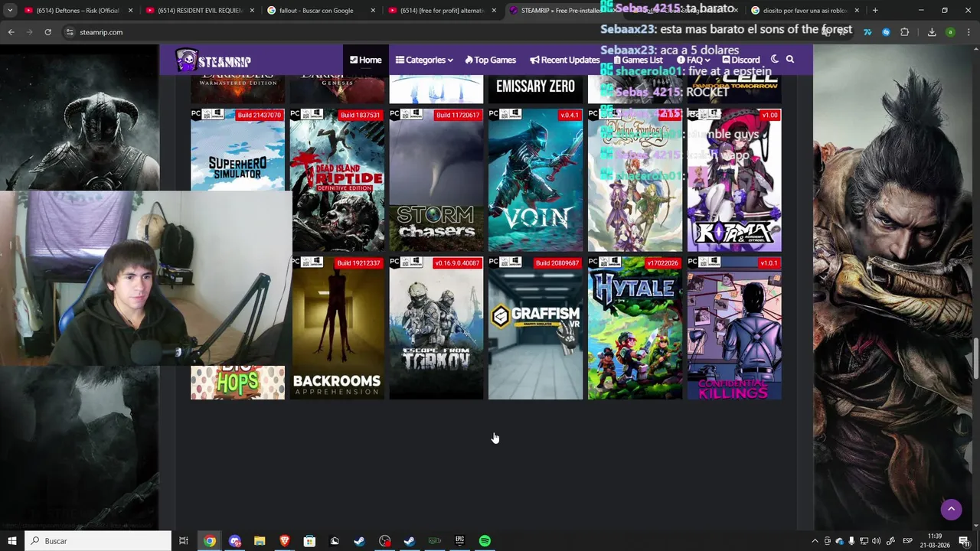980x551 pixels.
Task: Click the Build 21437070 badge on Superhero Simulator
Action: point(259,115)
